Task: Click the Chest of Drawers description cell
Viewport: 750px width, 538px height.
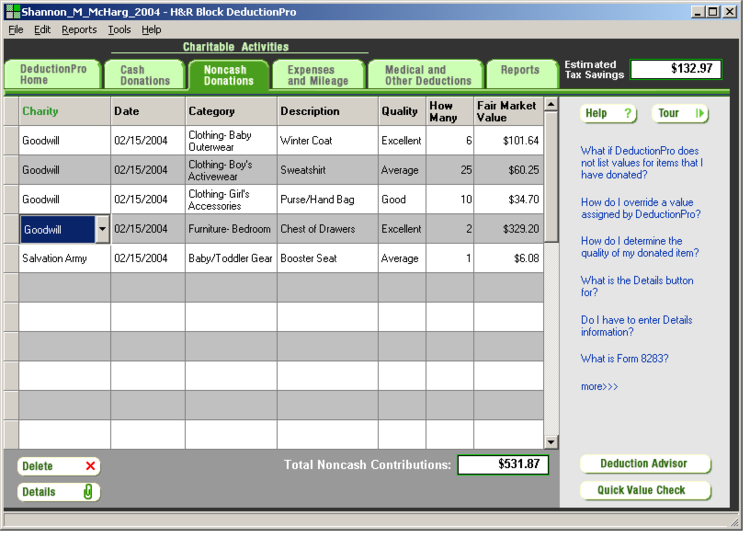Action: pos(328,229)
